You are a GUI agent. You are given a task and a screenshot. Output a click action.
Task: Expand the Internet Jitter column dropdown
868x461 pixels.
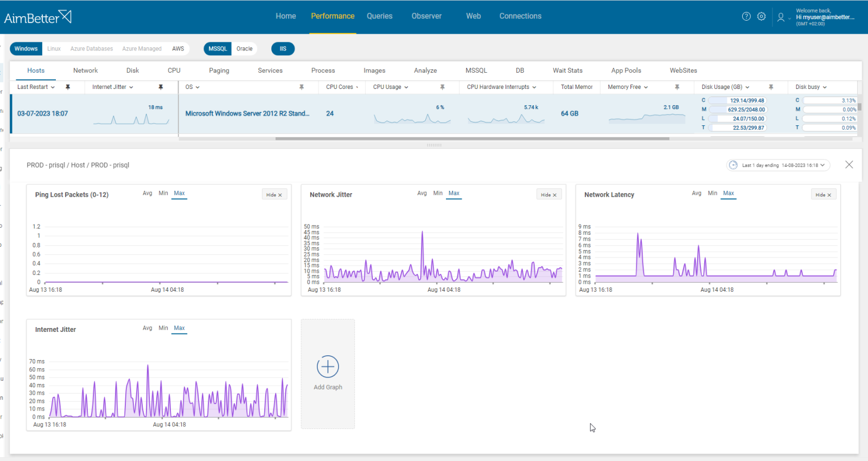131,87
